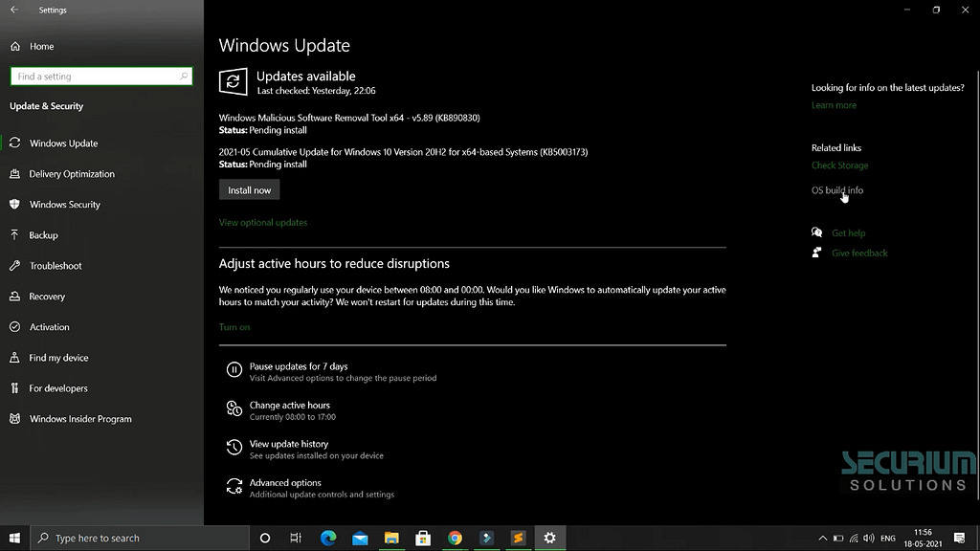Screen dimensions: 980x551
Task: Click the Give feedback person icon
Action: point(817,253)
